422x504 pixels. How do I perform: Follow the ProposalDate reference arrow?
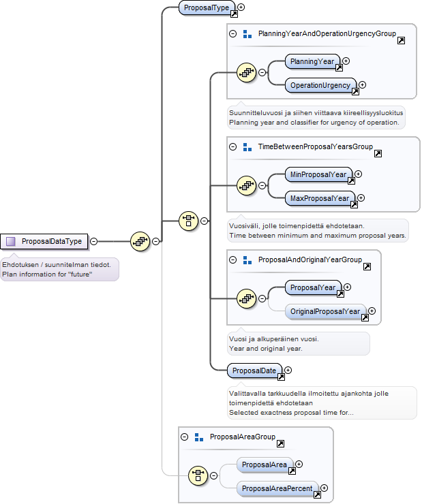(x=281, y=377)
